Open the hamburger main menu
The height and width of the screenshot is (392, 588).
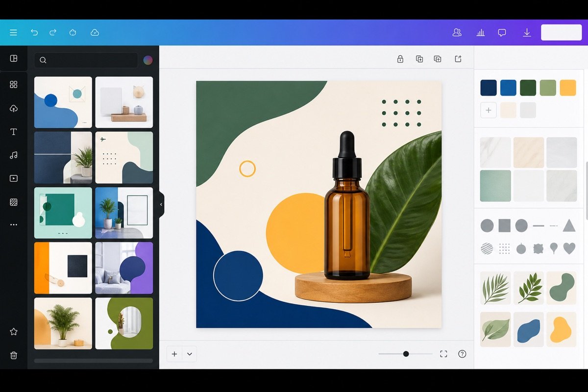pos(13,32)
